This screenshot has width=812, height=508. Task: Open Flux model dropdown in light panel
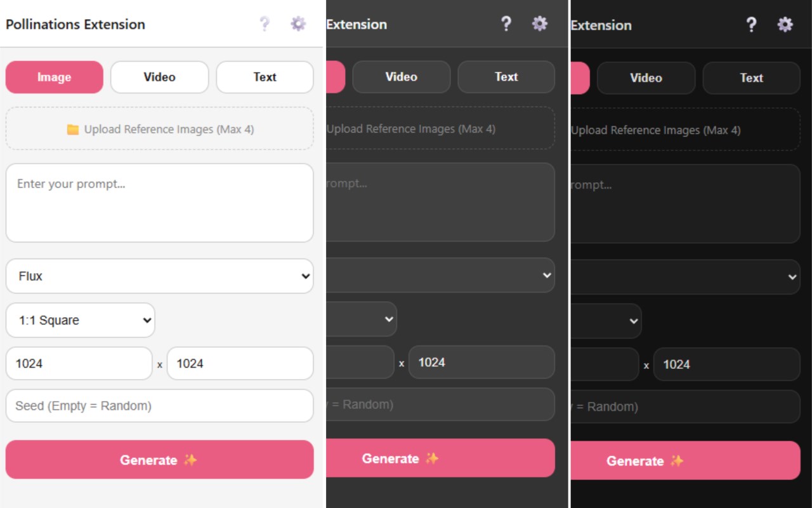tap(159, 276)
